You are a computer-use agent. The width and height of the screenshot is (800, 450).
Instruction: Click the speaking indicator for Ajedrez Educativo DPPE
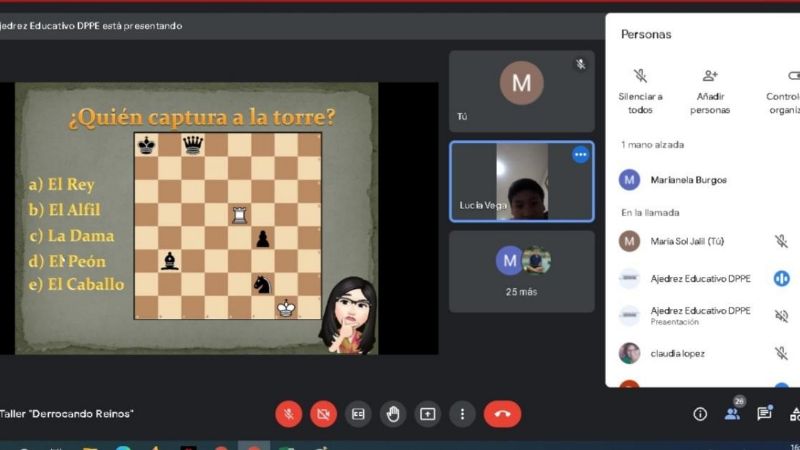(x=781, y=279)
